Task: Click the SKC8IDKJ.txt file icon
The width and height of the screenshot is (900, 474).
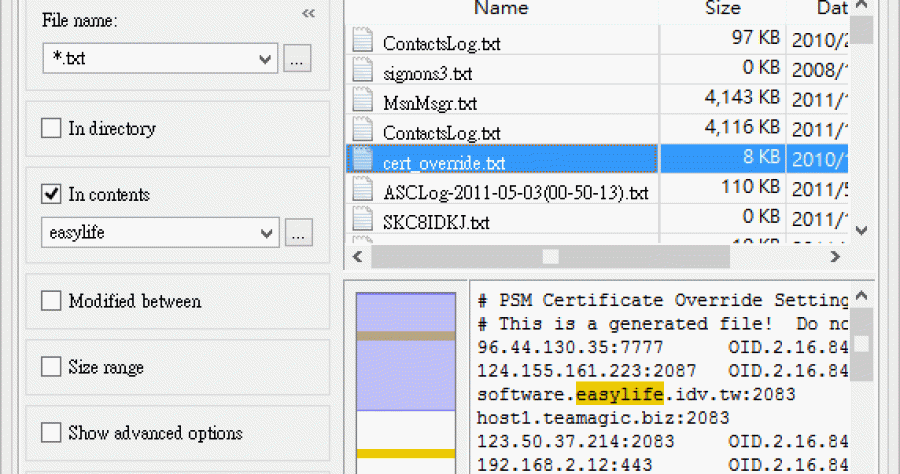Action: 362,219
